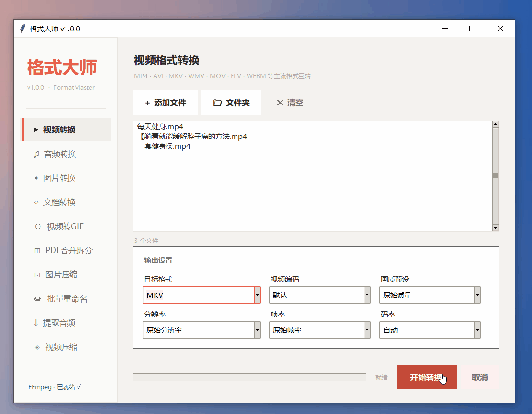532x414 pixels.
Task: Open 批量重命名 tool
Action: pos(66,299)
